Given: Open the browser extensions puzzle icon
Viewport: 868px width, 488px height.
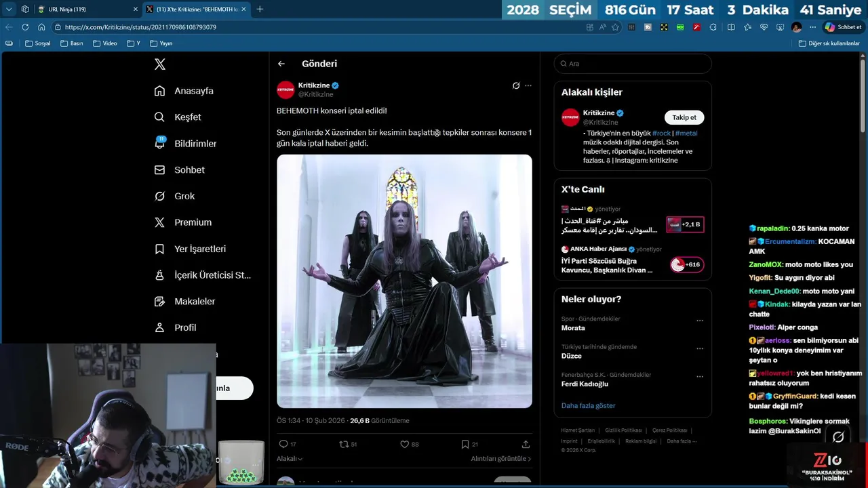Looking at the screenshot, I should (x=713, y=27).
